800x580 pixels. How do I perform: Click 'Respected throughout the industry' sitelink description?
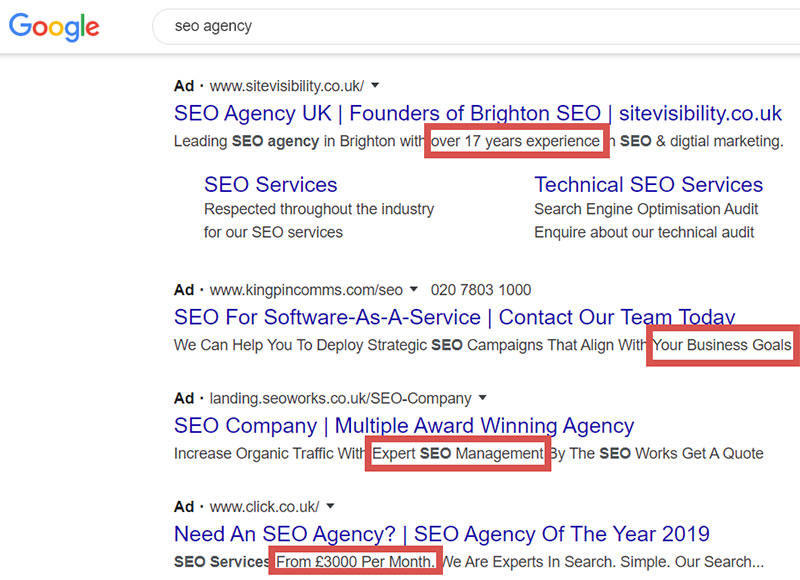[319, 209]
